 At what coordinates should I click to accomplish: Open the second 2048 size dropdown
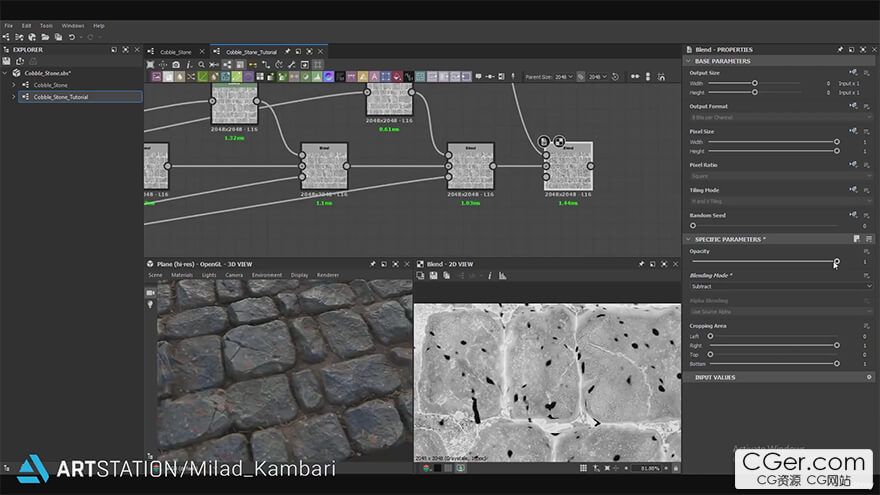(597, 77)
